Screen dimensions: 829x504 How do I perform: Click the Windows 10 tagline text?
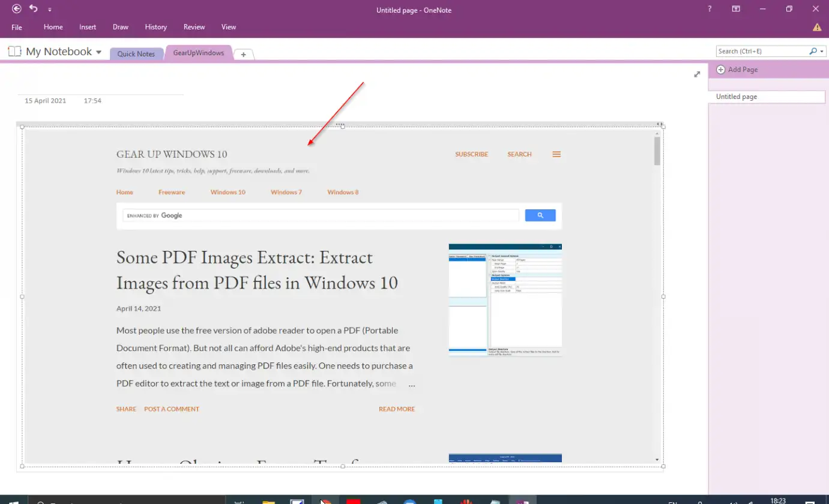point(213,170)
